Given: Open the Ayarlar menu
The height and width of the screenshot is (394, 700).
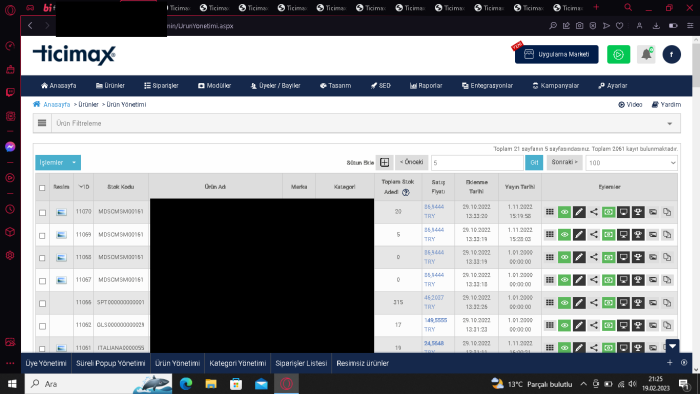Looking at the screenshot, I should [x=612, y=86].
